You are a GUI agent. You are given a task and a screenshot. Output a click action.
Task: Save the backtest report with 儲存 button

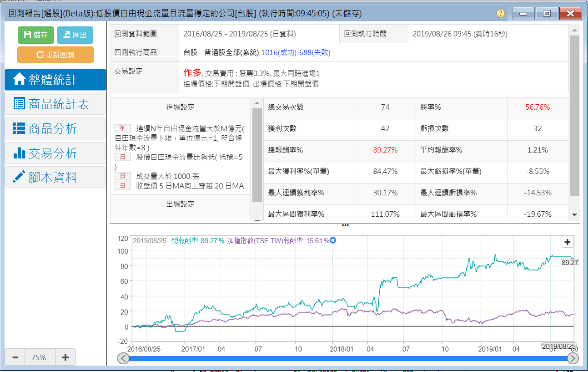tap(36, 35)
